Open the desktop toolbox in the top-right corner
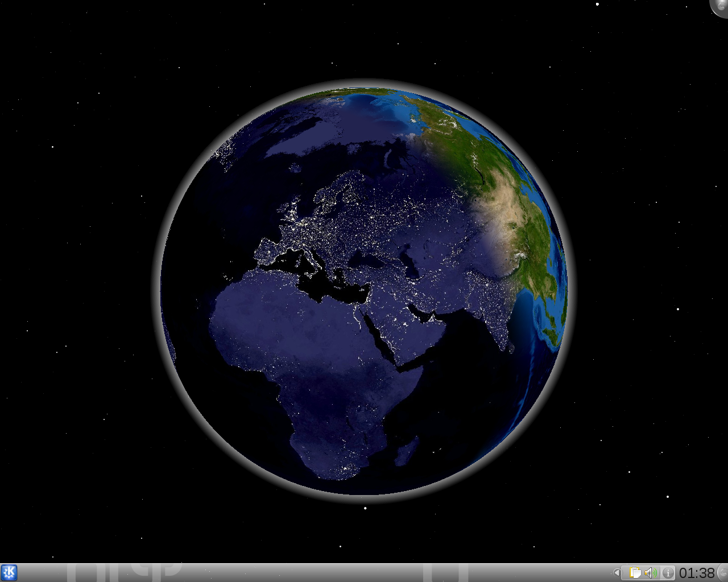This screenshot has height=582, width=728. point(721,7)
